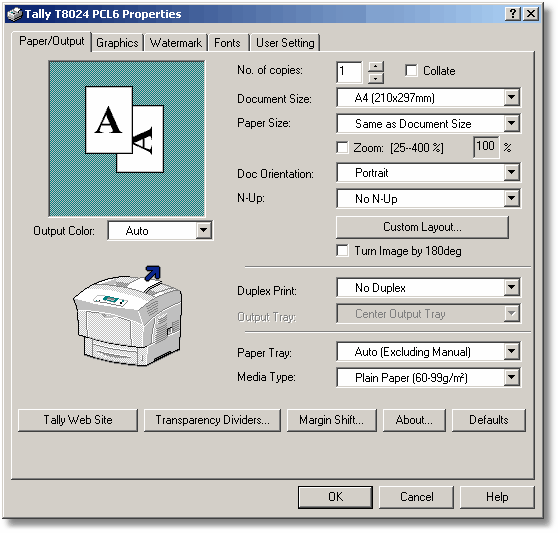The image size is (558, 533).
Task: Tick the Zoom checkbox
Action: tap(342, 147)
